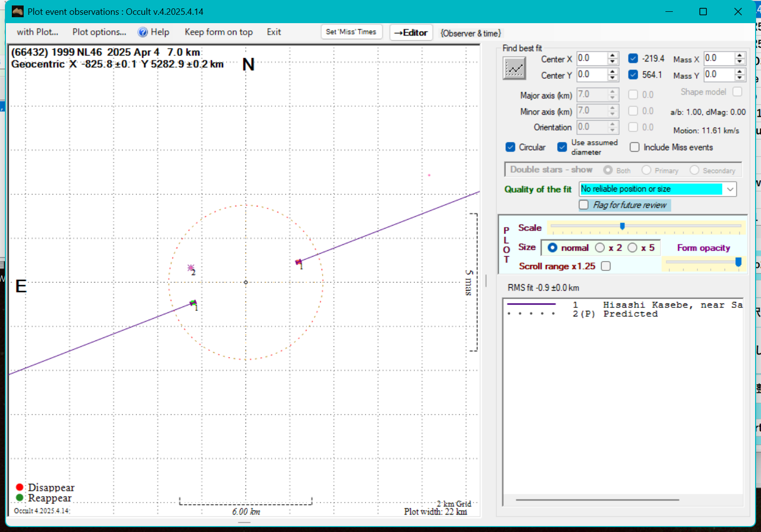Click the blue Help question mark icon
Screen dimensions: 761x532
coord(143,32)
